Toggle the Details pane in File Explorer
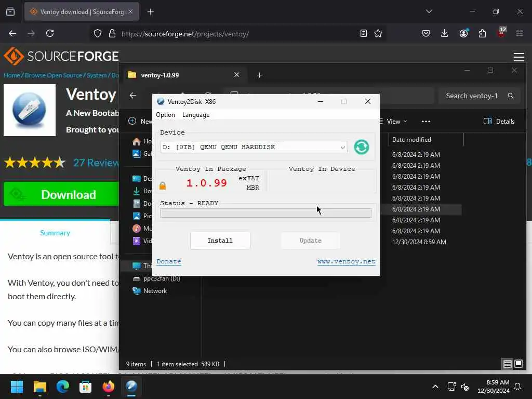This screenshot has height=399, width=532. [499, 122]
